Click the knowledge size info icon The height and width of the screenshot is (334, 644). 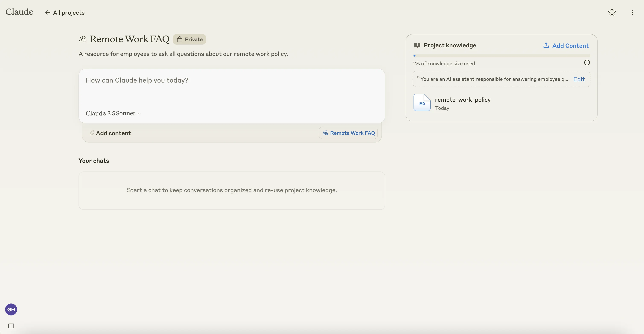point(587,63)
